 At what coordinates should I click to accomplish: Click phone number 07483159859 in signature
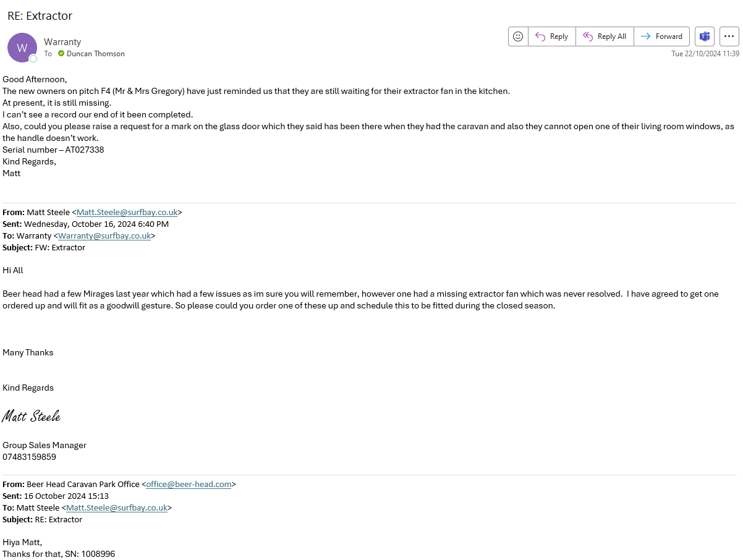[29, 457]
